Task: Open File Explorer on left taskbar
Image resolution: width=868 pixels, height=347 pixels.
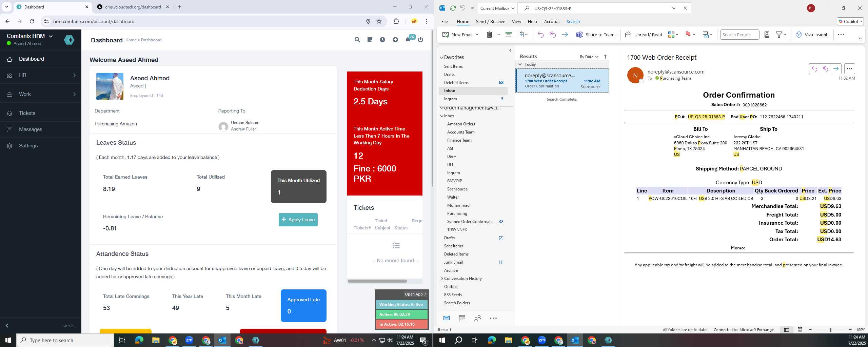Action: tap(156, 340)
